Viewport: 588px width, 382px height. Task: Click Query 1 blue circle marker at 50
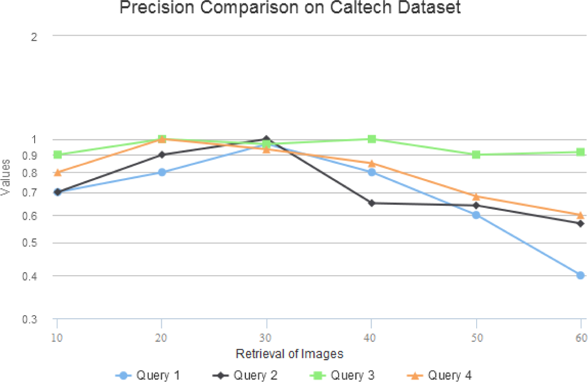pos(476,215)
